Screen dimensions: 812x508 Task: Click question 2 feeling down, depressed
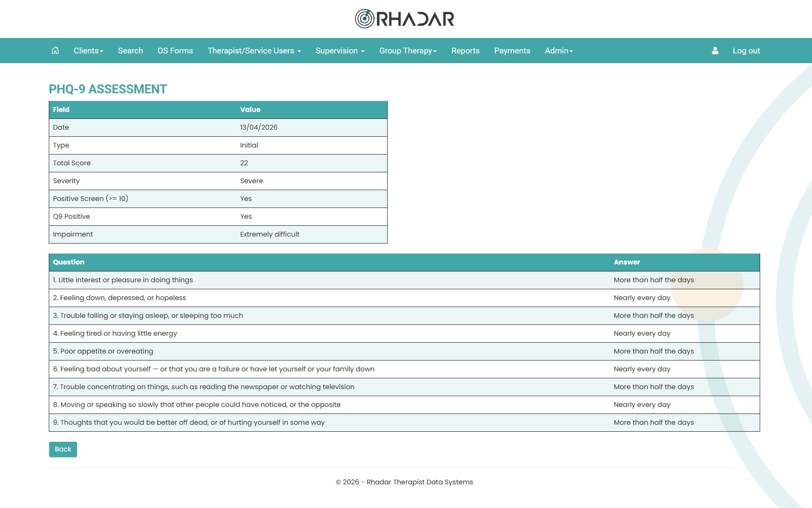tap(119, 298)
